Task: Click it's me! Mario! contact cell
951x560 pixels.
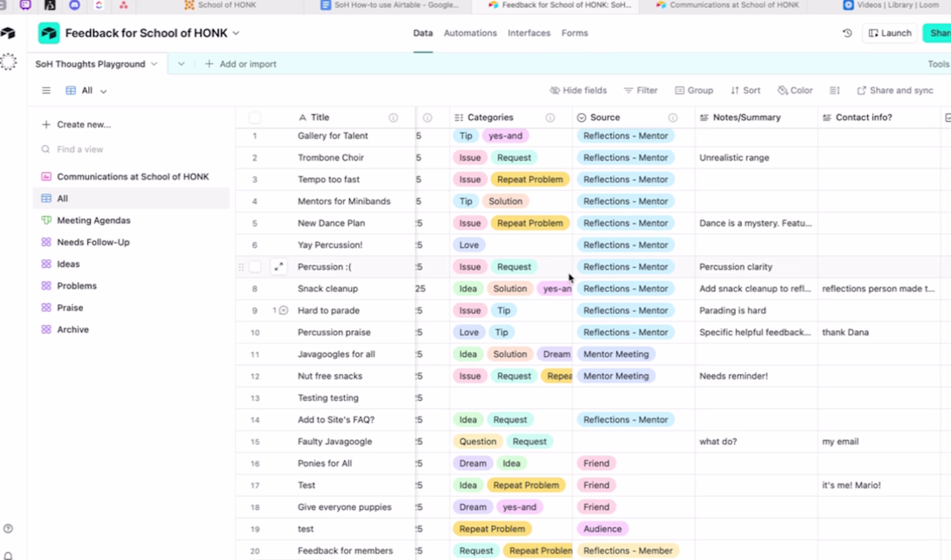Action: tap(878, 485)
